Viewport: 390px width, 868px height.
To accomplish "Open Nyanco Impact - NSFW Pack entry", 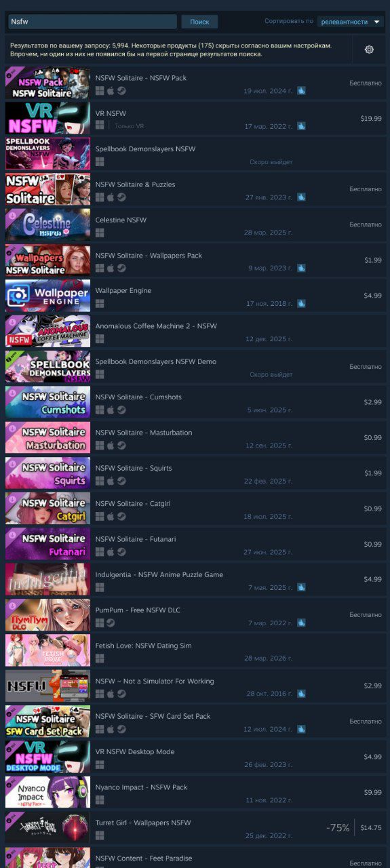I will point(195,792).
